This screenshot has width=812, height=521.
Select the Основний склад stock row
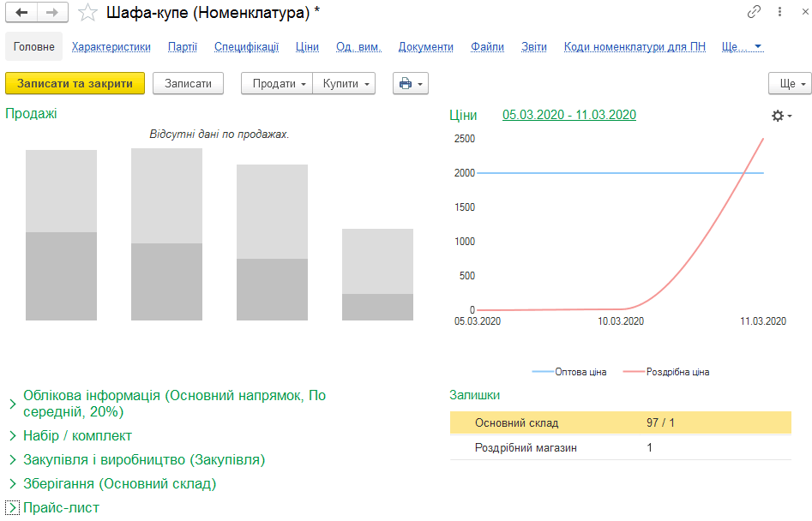click(621, 422)
